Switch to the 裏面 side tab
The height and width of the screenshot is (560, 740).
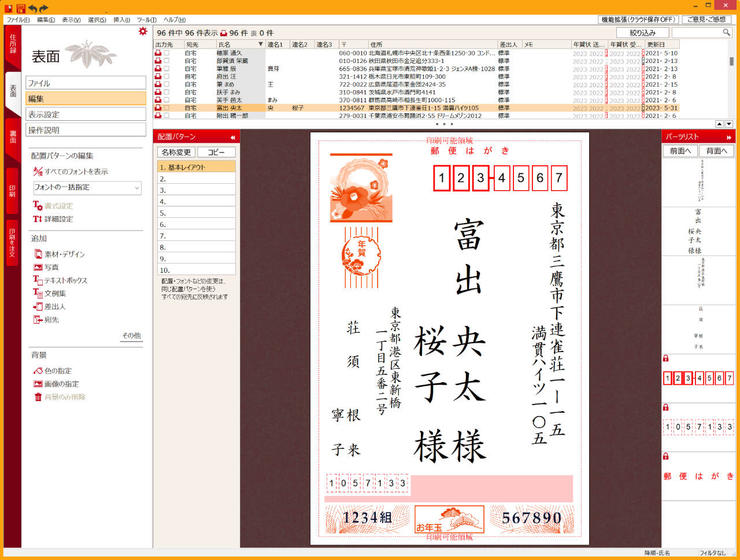(13, 138)
